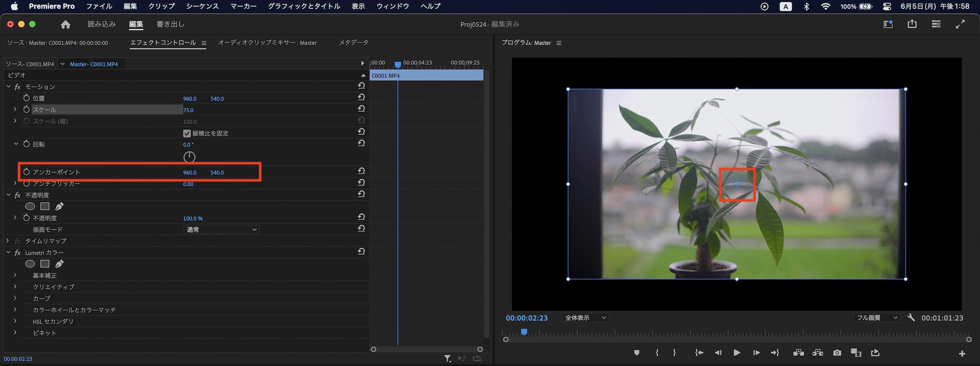Viewport: 980px width, 366px height.
Task: Toggle the Anchor Point stopwatch
Action: (26, 172)
